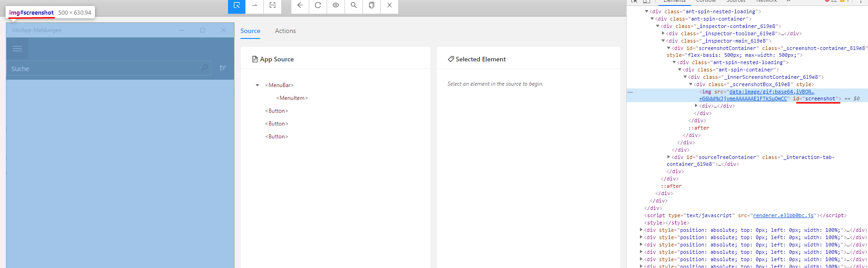Image resolution: width=868 pixels, height=268 pixels.
Task: Select the last <Button> node in App Source
Action: [277, 137]
